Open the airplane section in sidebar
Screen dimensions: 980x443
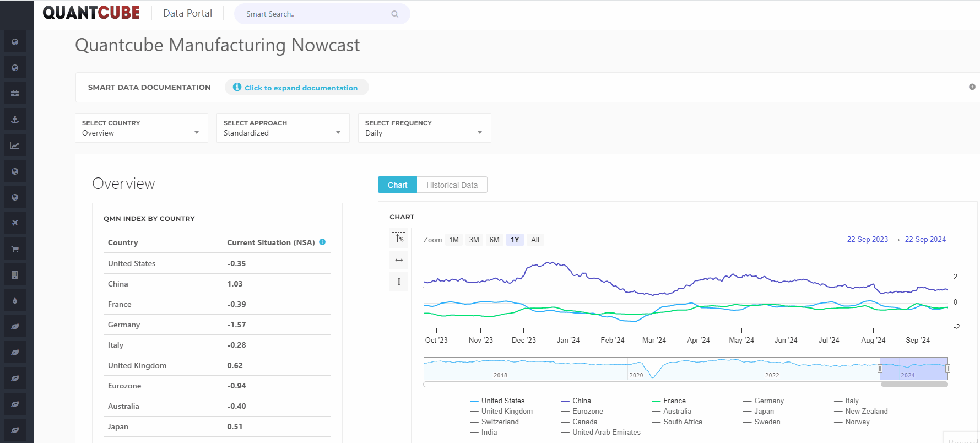click(15, 223)
